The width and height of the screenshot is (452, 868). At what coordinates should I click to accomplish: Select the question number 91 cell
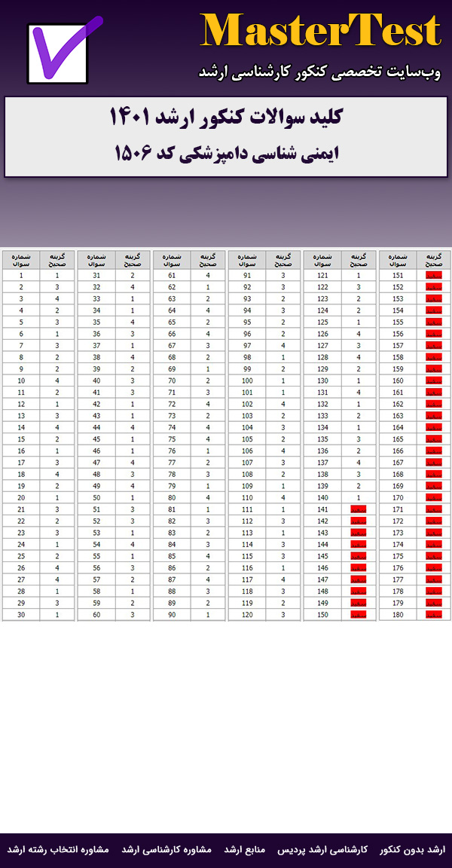(247, 276)
